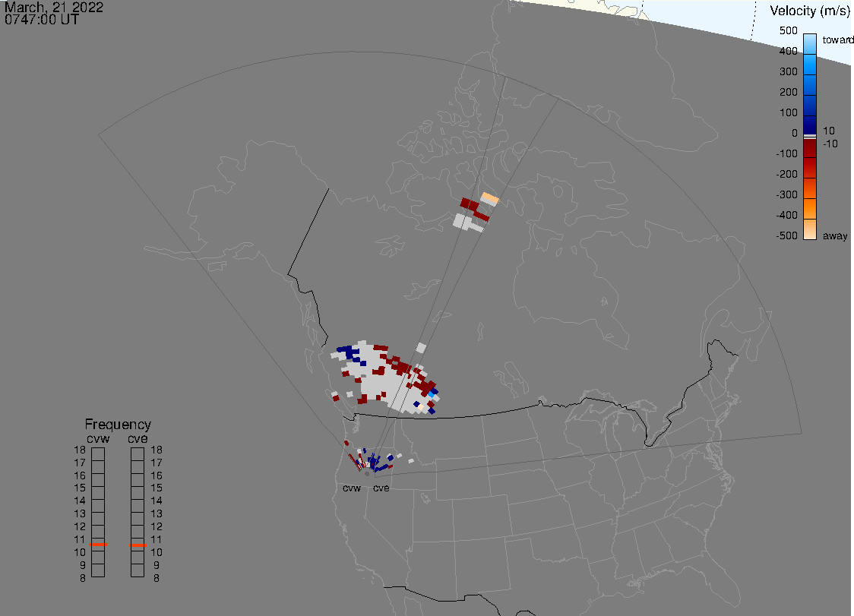Screen dimensions: 854x616
Task: Click the 0 tick label on the velocity scale
Action: (795, 134)
